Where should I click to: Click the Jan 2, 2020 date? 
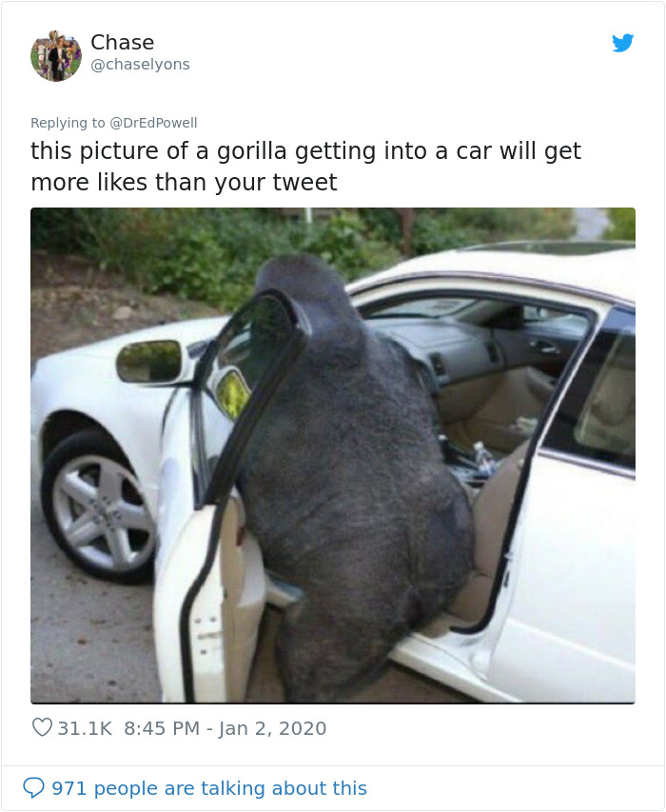click(x=272, y=728)
